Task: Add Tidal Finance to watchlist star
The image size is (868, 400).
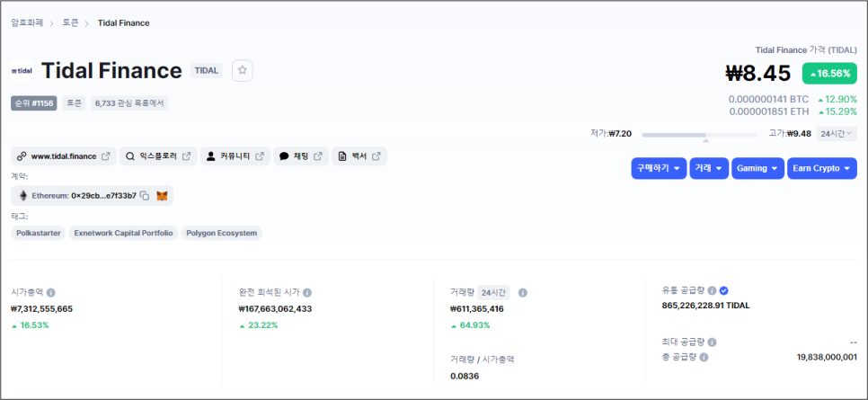Action: pyautogui.click(x=242, y=70)
